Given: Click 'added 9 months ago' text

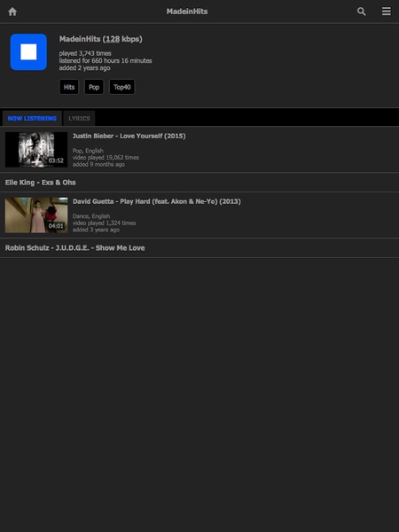Looking at the screenshot, I should (98, 164).
